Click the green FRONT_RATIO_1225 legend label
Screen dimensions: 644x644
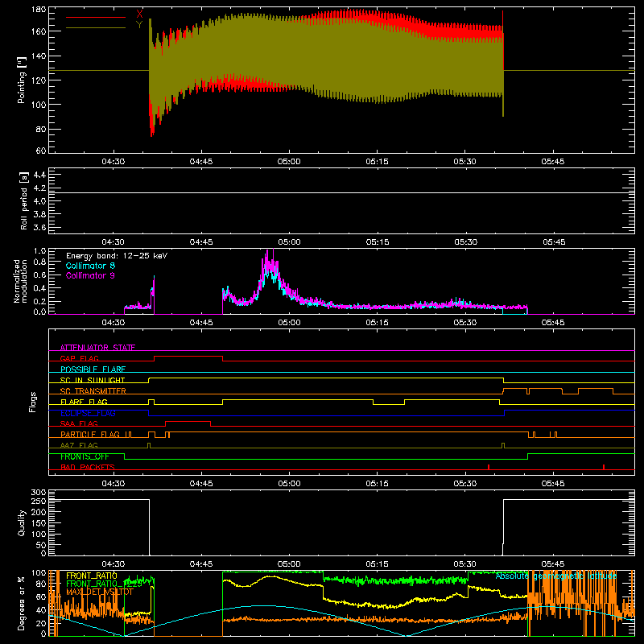pos(104,584)
